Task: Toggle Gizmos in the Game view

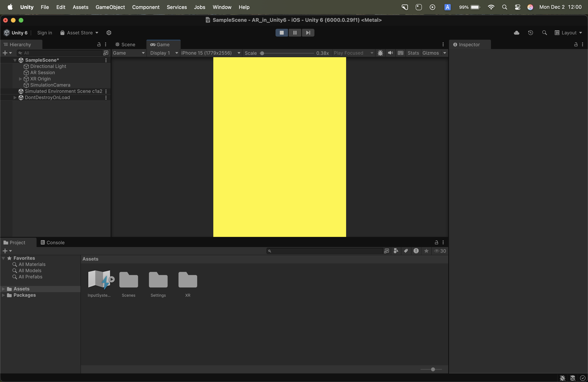Action: [430, 53]
